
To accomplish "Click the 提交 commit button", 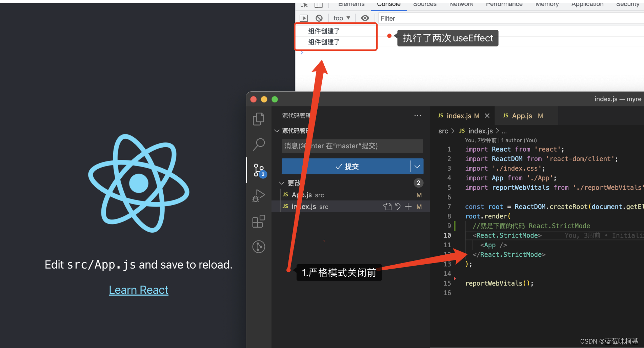I will [346, 167].
